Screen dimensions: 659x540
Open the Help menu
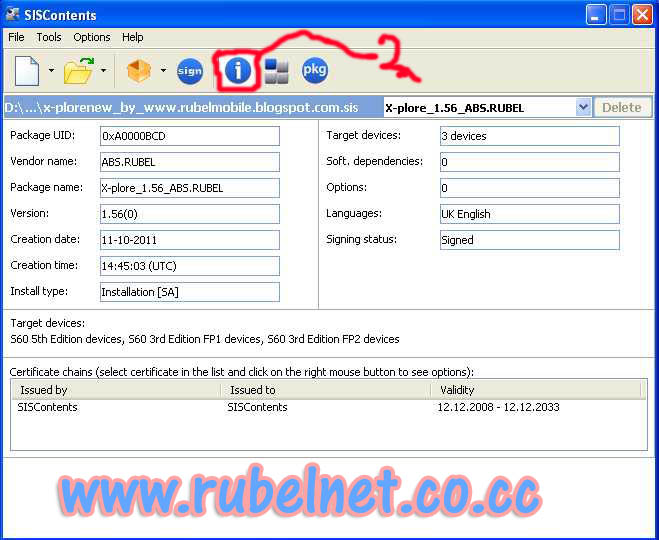[x=133, y=37]
